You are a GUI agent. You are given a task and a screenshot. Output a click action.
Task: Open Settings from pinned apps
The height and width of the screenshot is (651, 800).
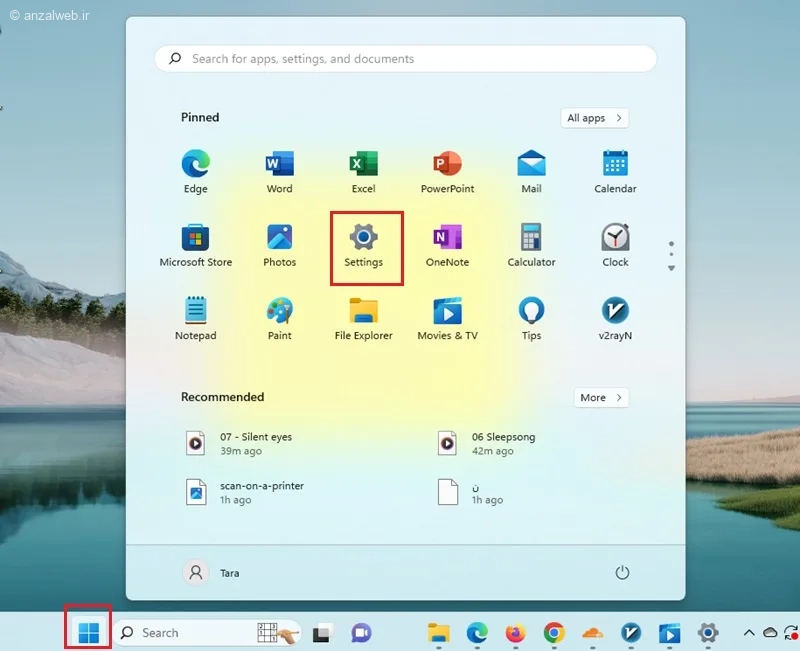point(363,245)
